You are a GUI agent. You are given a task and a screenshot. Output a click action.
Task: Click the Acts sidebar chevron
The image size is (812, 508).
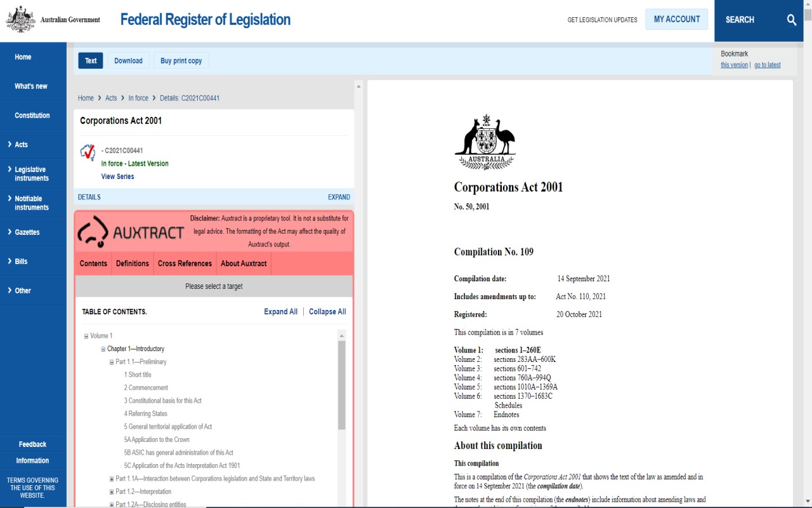(9, 144)
